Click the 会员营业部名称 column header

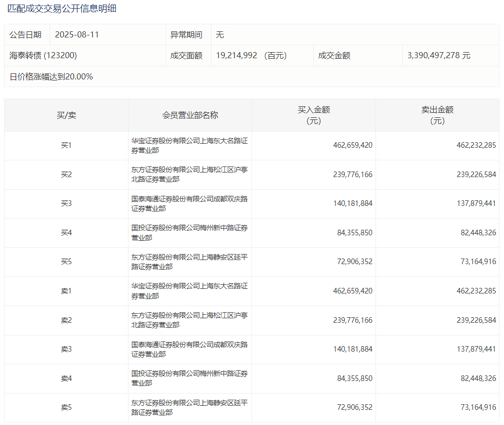coord(190,115)
